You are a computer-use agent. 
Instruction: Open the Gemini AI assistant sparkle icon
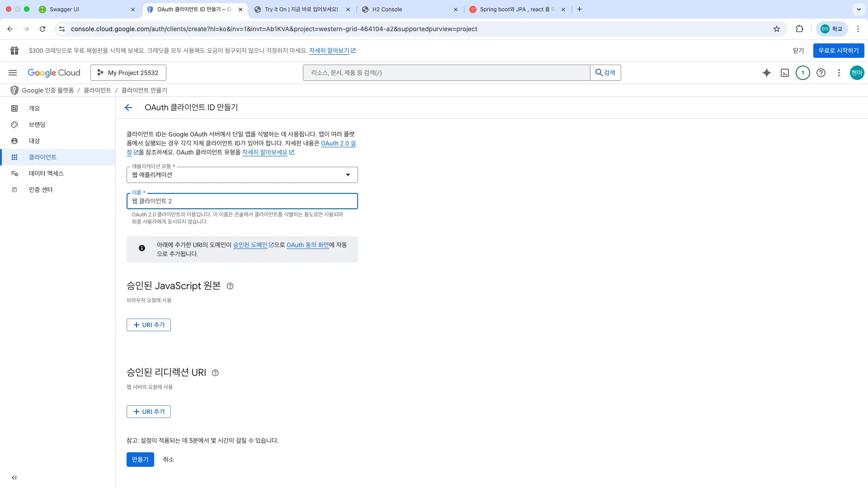coord(766,73)
